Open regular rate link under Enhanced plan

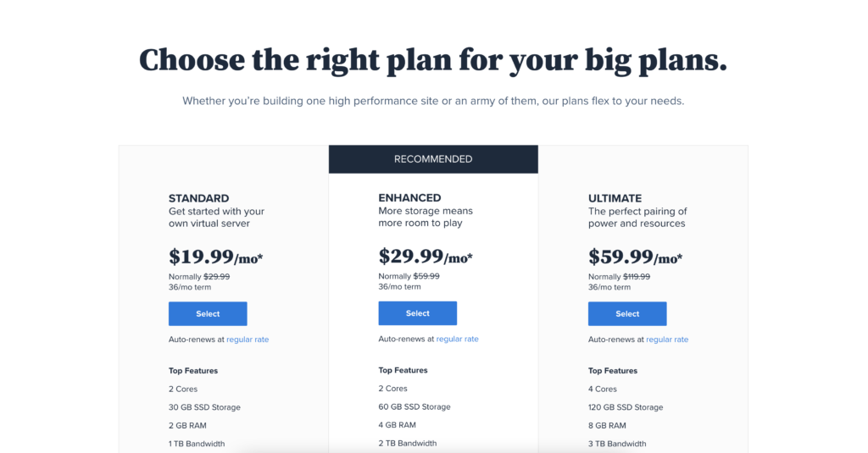(x=457, y=339)
